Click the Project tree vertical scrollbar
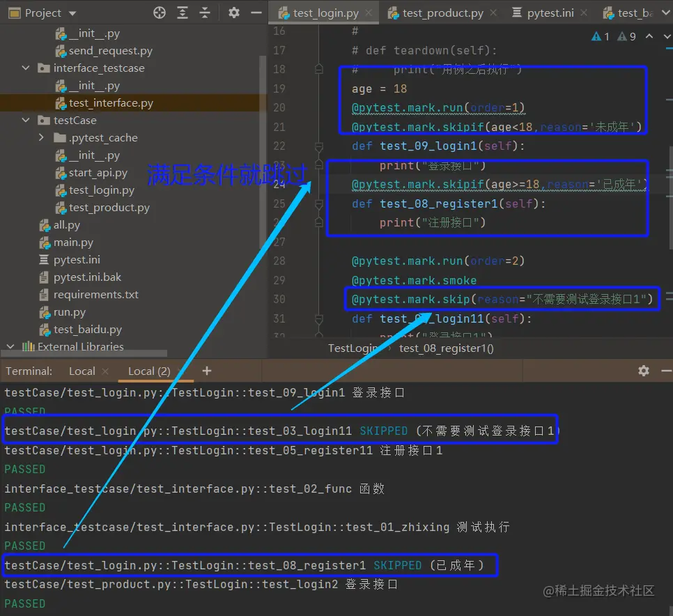673x616 pixels. pos(262,151)
